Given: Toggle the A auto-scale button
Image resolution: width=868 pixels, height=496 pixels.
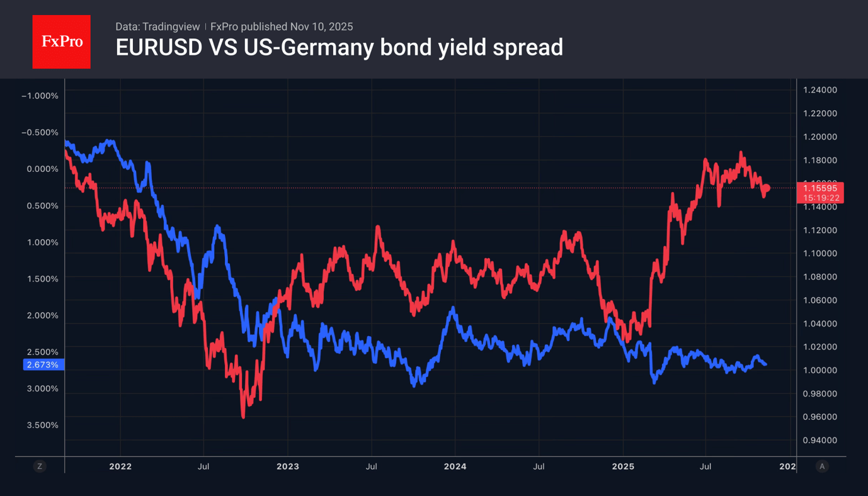Looking at the screenshot, I should pyautogui.click(x=821, y=466).
